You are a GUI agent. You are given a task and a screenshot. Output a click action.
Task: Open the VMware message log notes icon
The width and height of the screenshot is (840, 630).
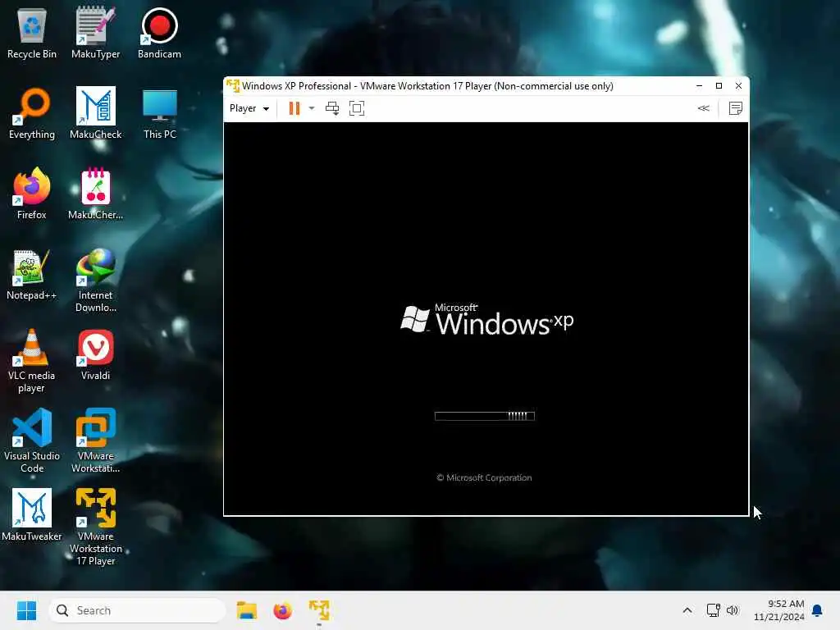[736, 108]
